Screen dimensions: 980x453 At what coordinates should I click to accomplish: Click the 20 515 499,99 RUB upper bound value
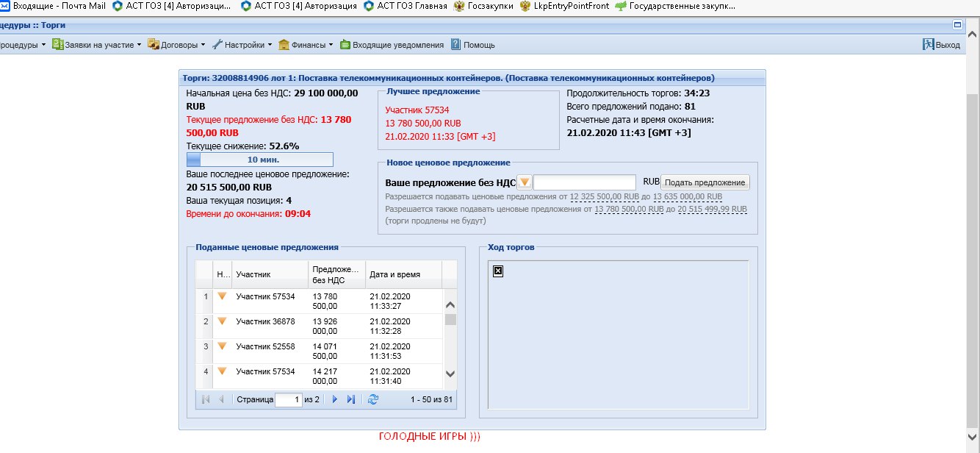[x=713, y=209]
